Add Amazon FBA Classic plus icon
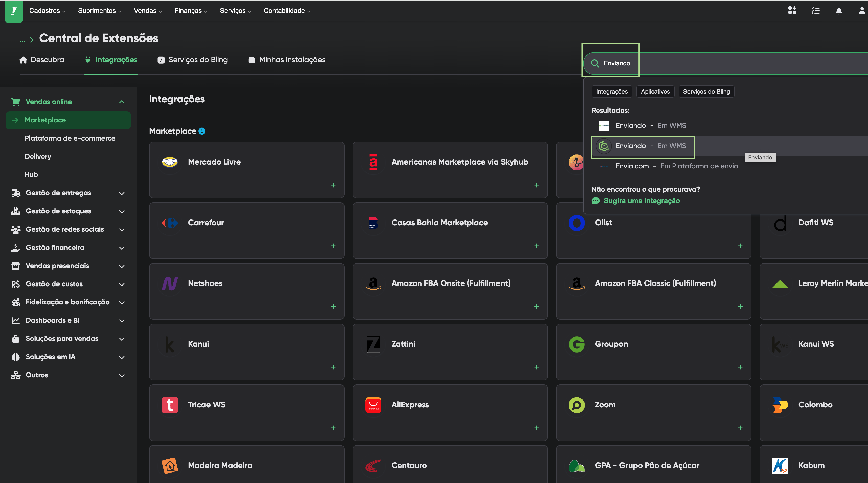This screenshot has width=868, height=483. [x=740, y=306]
